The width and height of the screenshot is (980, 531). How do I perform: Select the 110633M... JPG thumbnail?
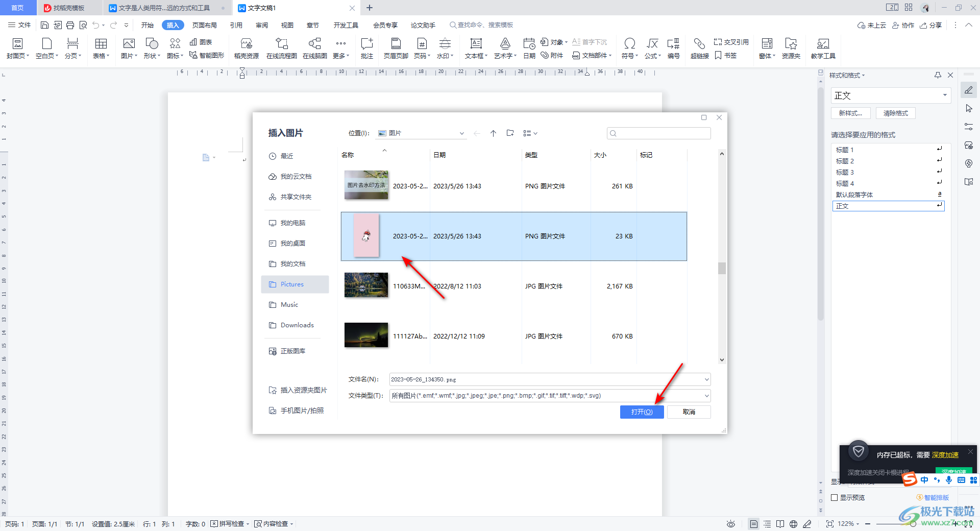366,285
